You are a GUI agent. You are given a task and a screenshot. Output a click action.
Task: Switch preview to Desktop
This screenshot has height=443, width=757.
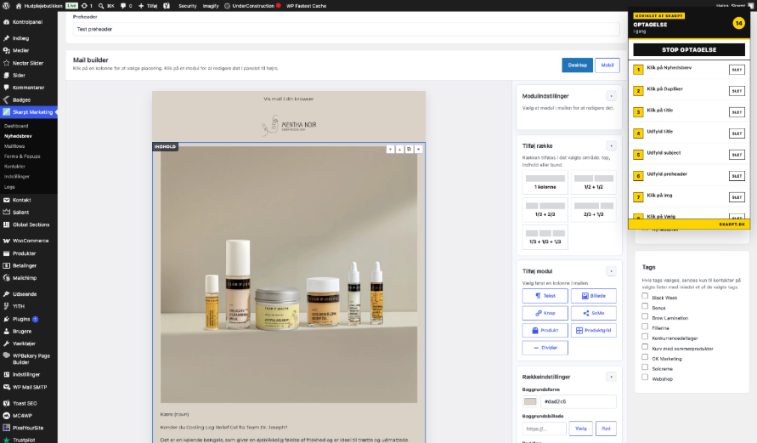click(x=577, y=65)
